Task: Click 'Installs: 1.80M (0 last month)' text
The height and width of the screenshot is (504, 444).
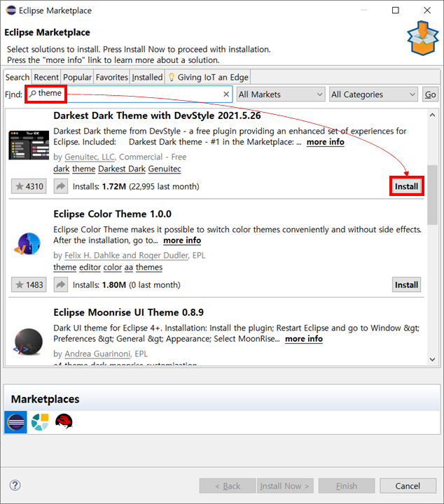Action: coord(126,285)
